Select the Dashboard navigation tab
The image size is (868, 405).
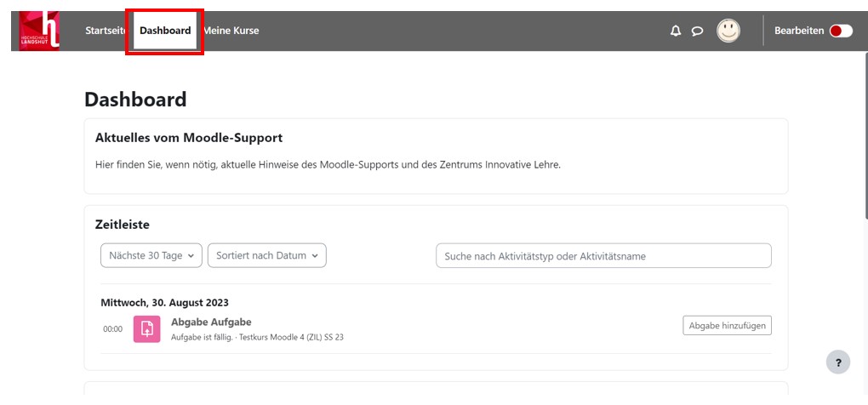point(165,31)
